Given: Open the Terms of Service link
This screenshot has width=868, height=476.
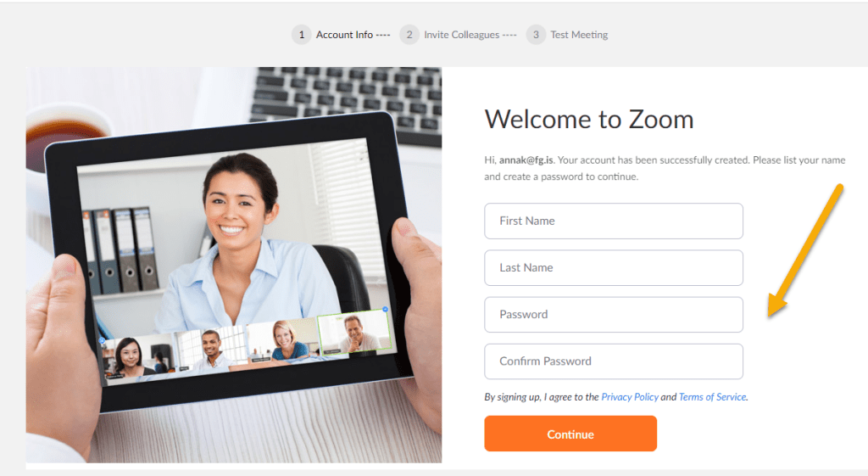Looking at the screenshot, I should [712, 397].
